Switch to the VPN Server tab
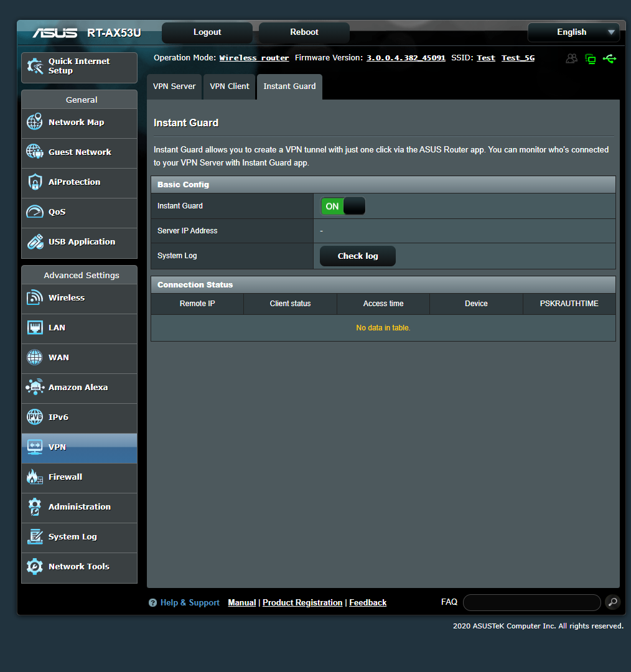 (174, 86)
